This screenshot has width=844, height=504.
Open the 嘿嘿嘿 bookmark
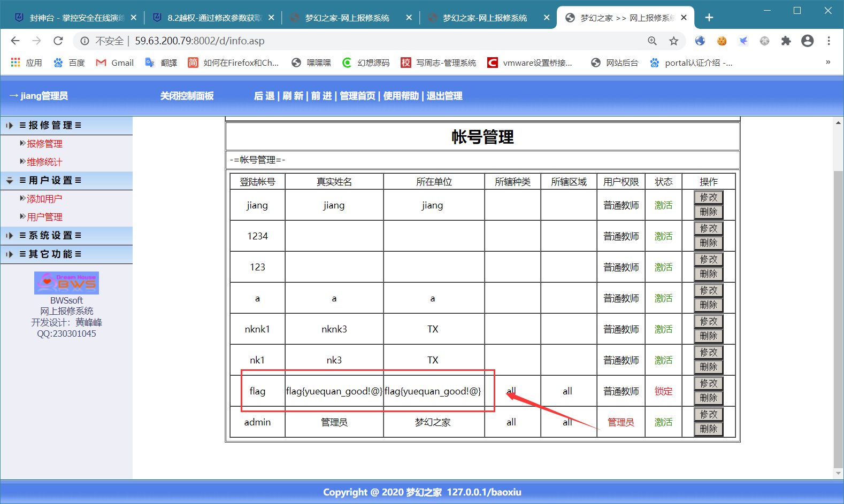[x=311, y=63]
